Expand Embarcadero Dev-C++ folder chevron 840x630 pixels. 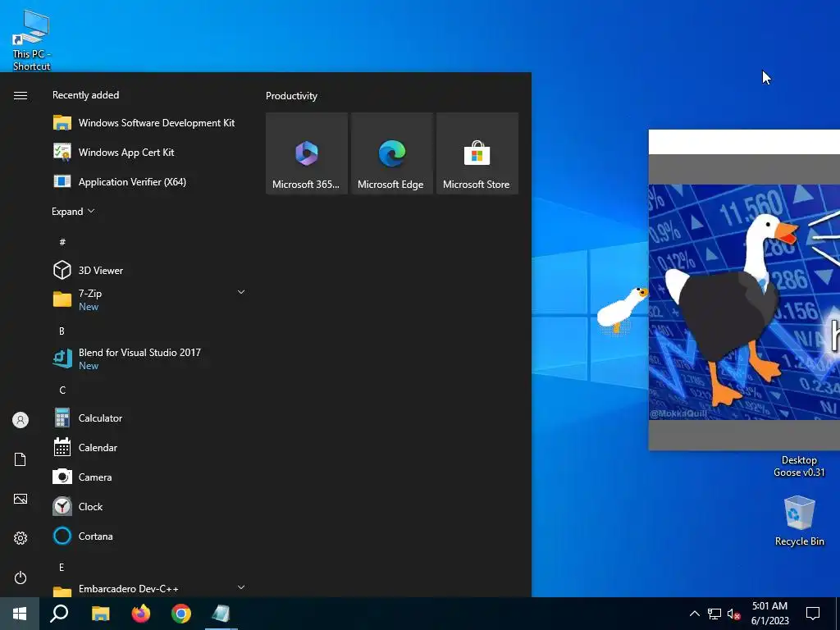(x=241, y=587)
